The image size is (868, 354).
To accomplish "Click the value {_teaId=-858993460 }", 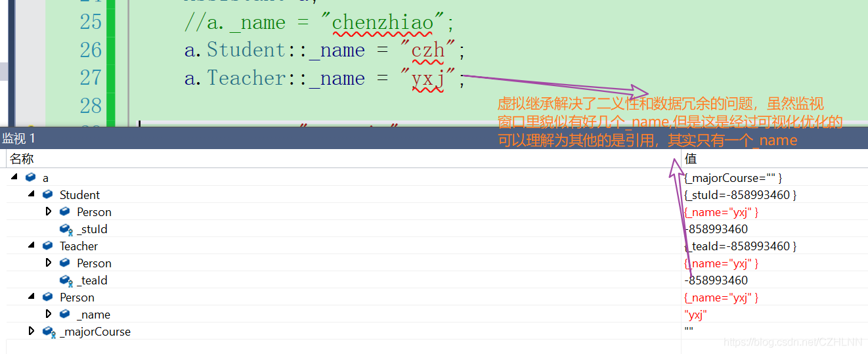I will 741,246.
